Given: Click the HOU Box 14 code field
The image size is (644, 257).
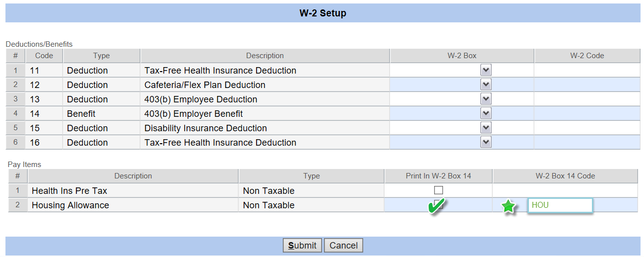Looking at the screenshot, I should point(560,205).
